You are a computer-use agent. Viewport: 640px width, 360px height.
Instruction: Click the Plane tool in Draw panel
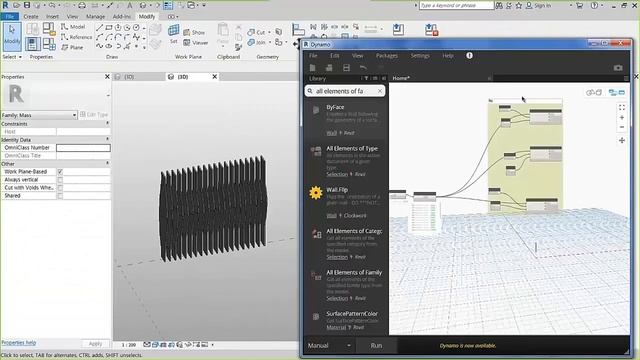(72, 47)
